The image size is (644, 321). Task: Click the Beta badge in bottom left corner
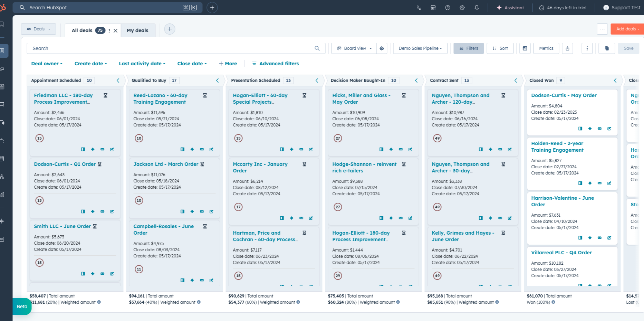[22, 306]
